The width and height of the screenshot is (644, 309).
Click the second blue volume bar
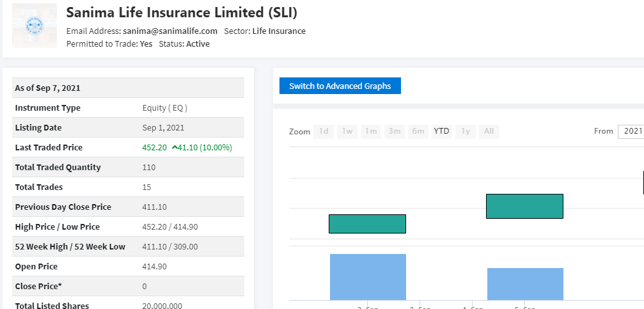(x=525, y=284)
